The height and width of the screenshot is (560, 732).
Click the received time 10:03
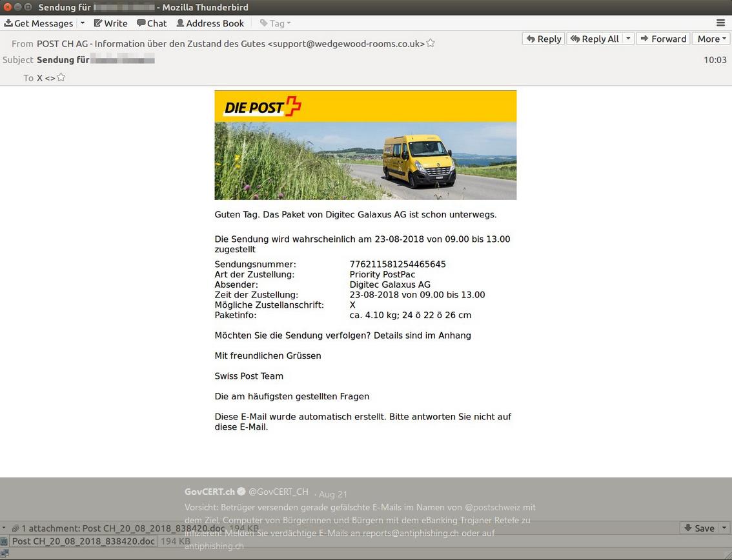click(715, 60)
